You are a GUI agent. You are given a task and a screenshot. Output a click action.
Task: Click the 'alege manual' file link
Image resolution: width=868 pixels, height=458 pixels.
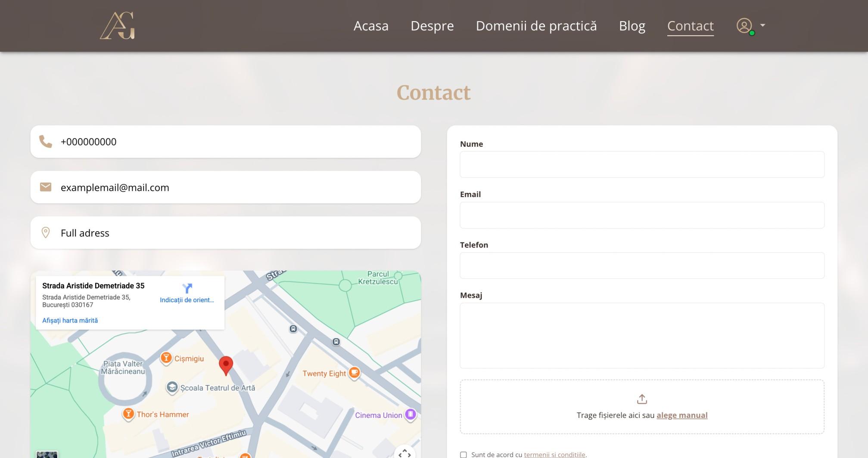pos(682,415)
